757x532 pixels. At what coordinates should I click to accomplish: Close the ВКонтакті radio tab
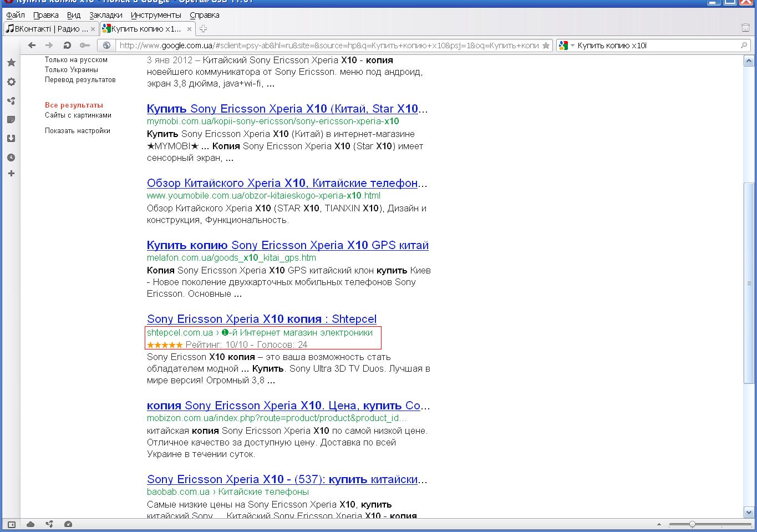coord(93,29)
